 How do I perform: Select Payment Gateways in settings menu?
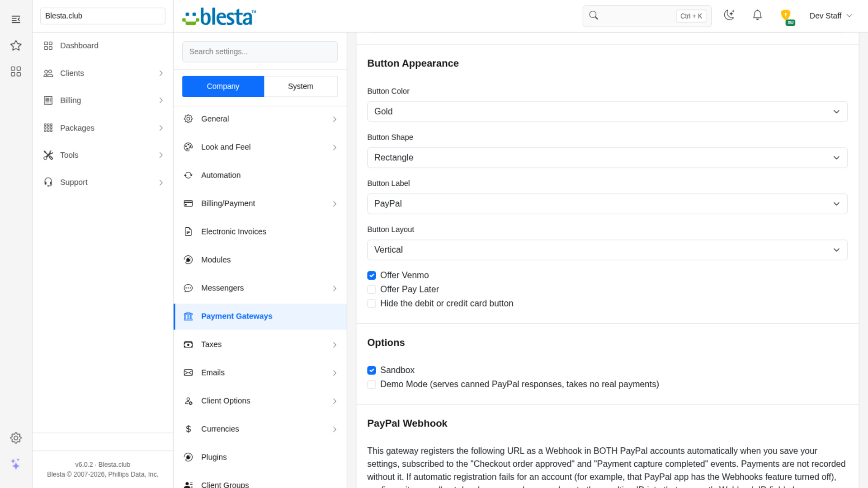(x=260, y=316)
